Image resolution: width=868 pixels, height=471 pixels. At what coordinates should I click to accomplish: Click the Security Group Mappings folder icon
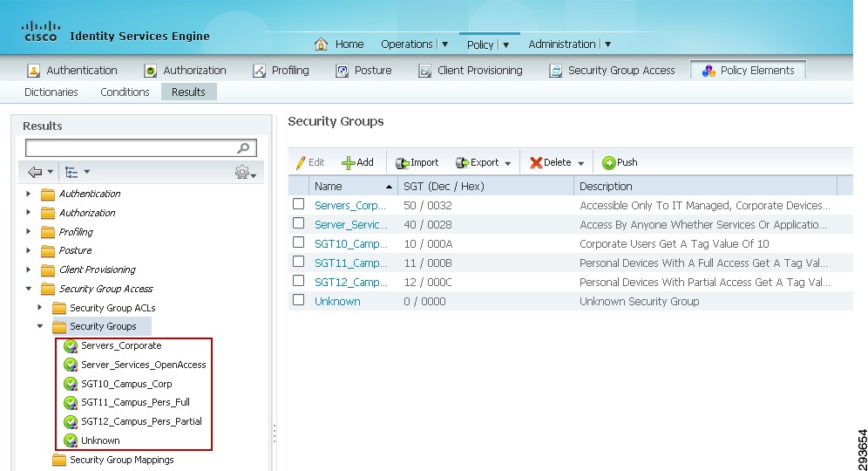58,460
